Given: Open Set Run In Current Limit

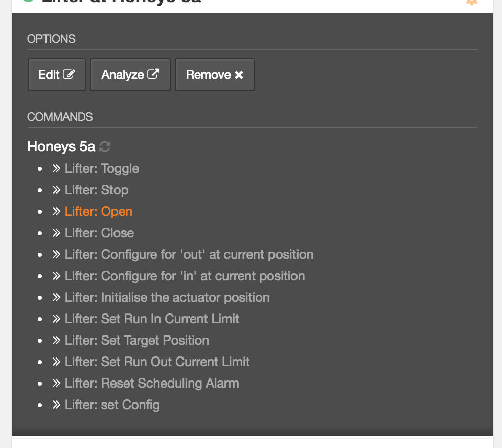Looking at the screenshot, I should (152, 319).
